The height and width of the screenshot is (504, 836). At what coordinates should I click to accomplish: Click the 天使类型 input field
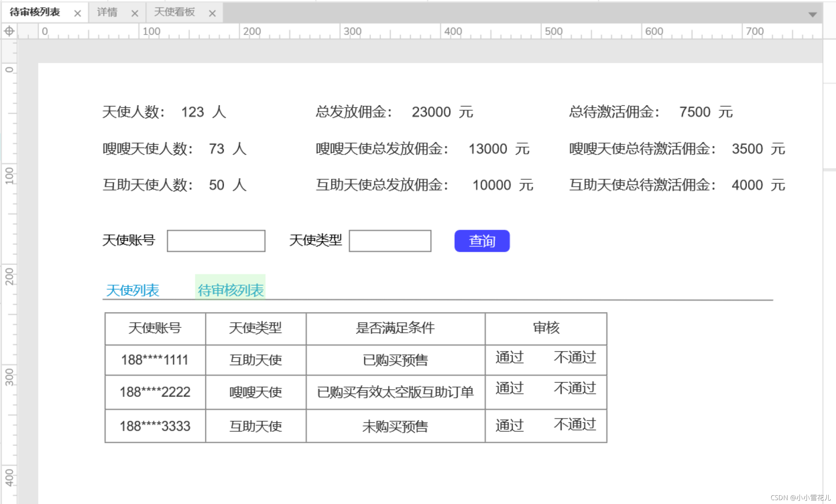[x=390, y=241]
